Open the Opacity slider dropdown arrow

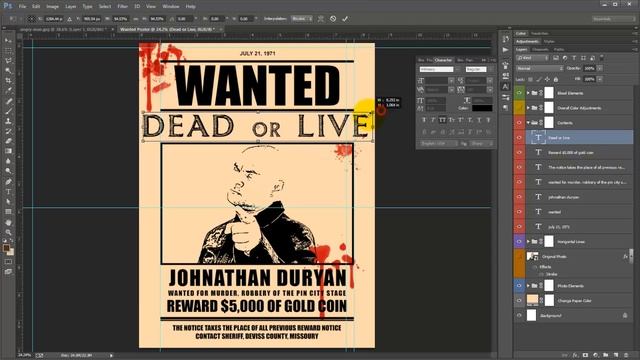point(600,68)
